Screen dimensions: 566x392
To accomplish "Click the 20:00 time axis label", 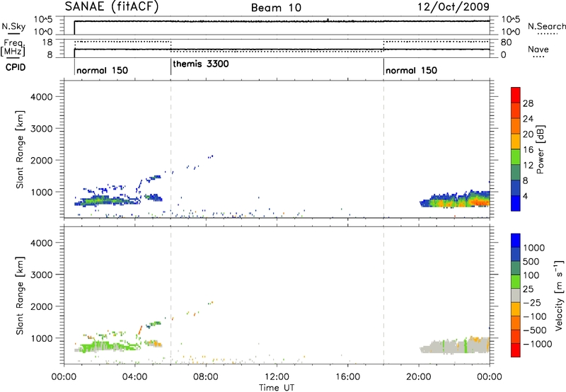I will point(419,377).
